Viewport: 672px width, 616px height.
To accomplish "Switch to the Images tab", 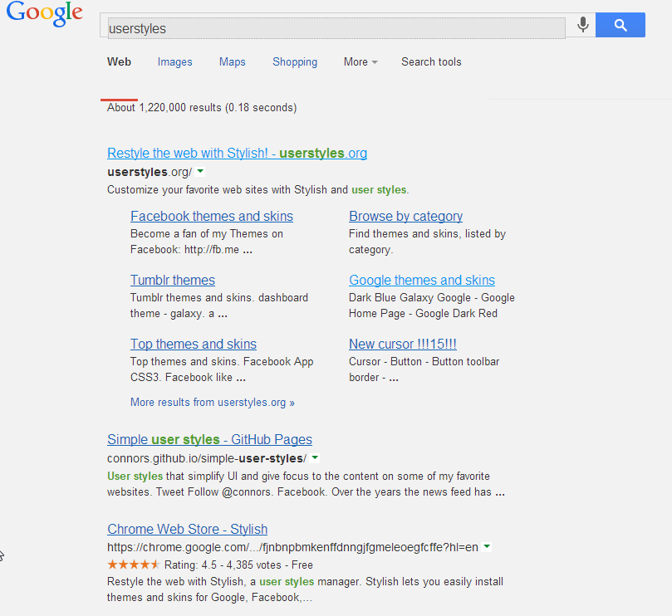I will click(x=174, y=62).
